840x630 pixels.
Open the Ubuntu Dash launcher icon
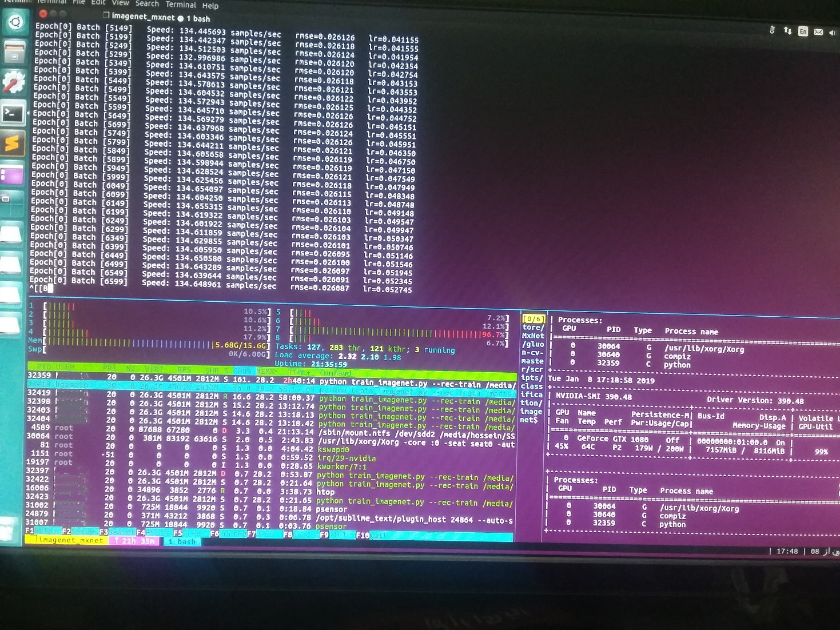coord(14,23)
